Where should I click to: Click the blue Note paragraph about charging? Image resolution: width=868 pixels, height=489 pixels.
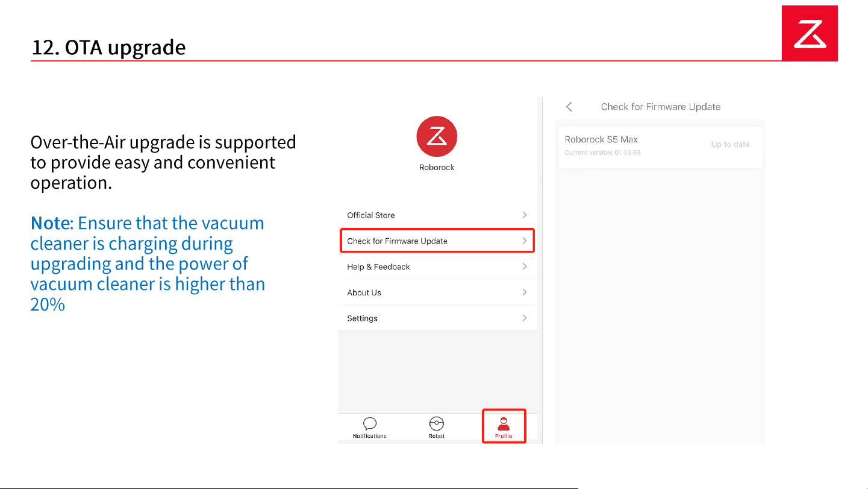coord(148,263)
